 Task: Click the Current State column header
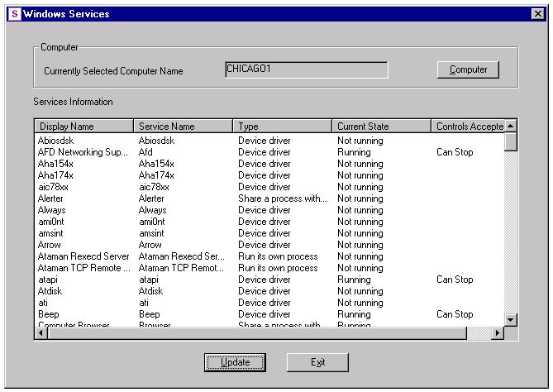coord(381,126)
